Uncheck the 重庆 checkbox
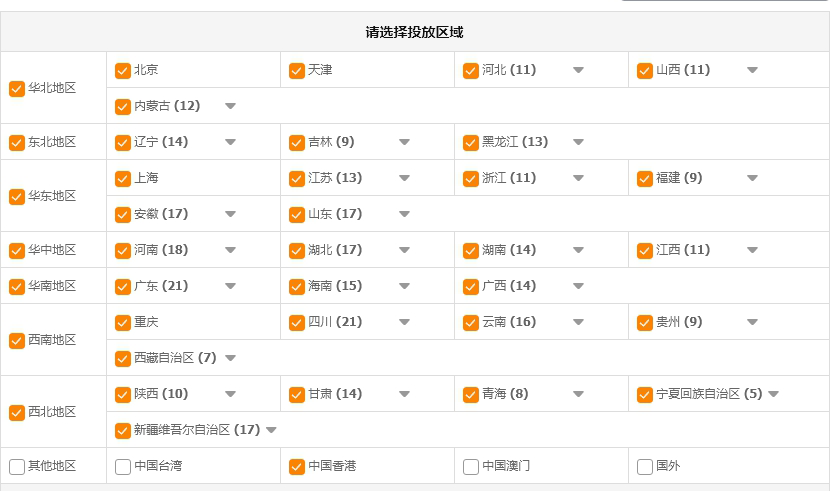Screen dimensions: 830x491 pyautogui.click(x=123, y=323)
